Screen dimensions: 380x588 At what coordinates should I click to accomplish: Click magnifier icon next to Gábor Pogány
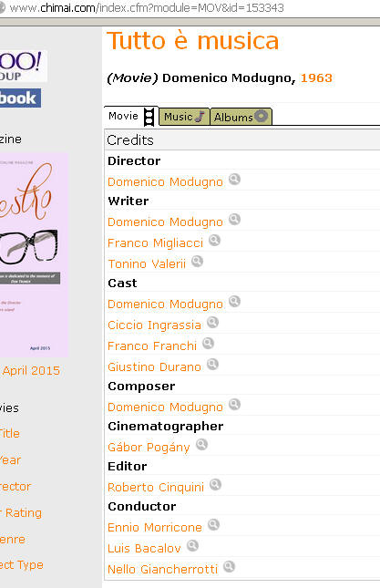[201, 445]
